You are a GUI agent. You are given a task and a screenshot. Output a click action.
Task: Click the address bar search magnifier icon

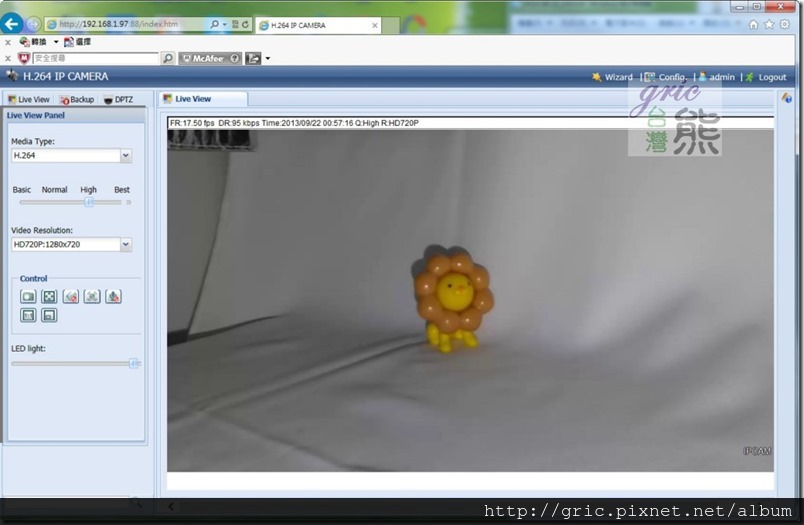click(214, 24)
